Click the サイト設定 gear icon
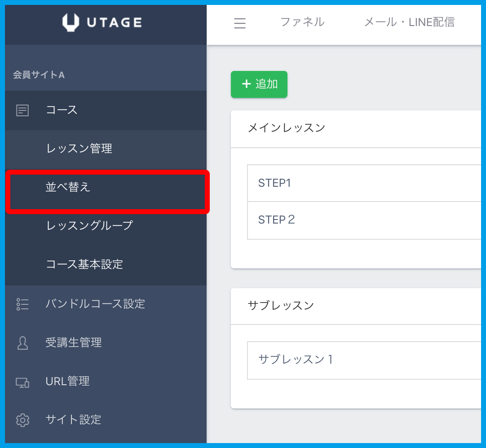Screen dimensions: 486x448 pyautogui.click(x=22, y=420)
